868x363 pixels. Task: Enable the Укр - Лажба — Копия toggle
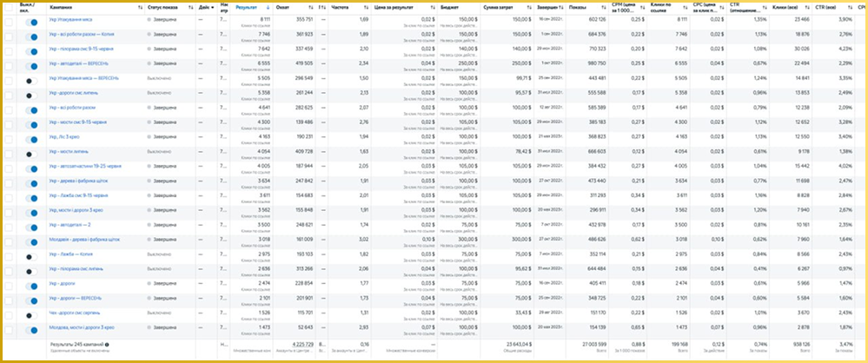(31, 257)
